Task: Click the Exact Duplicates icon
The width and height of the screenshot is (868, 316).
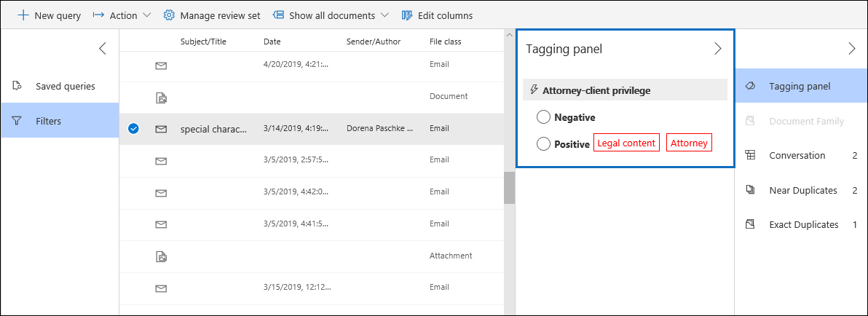Action: point(750,224)
